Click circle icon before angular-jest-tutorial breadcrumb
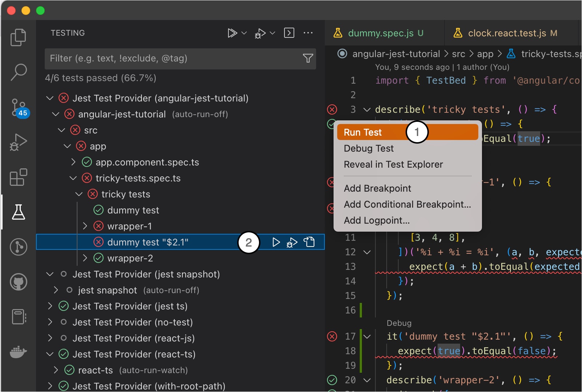Screen dimensions: 582x392 point(342,54)
